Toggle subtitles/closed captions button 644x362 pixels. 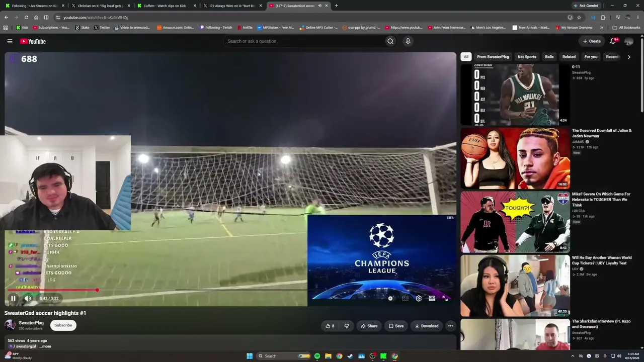pos(405,298)
